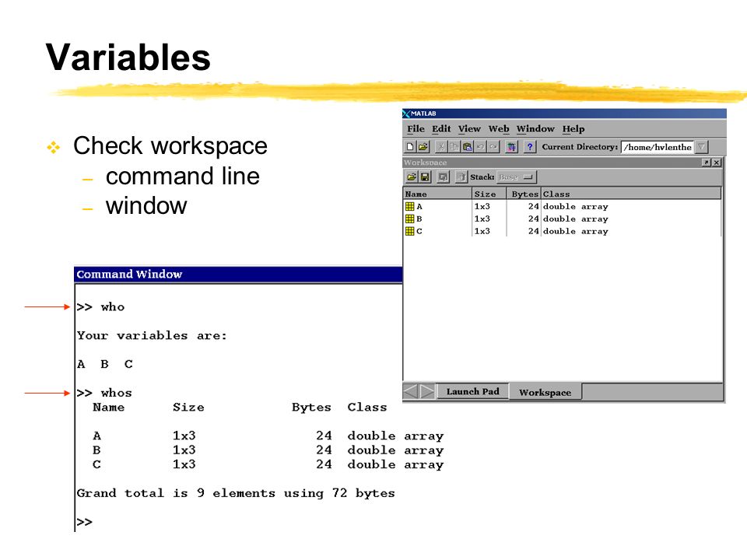Open the Edit menu
The width and height of the screenshot is (747, 560).
(x=441, y=128)
